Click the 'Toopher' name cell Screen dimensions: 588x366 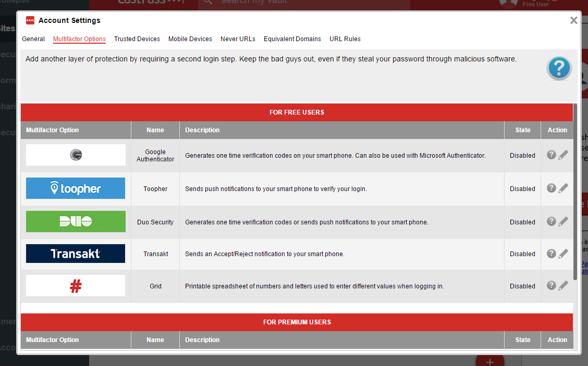[155, 189]
